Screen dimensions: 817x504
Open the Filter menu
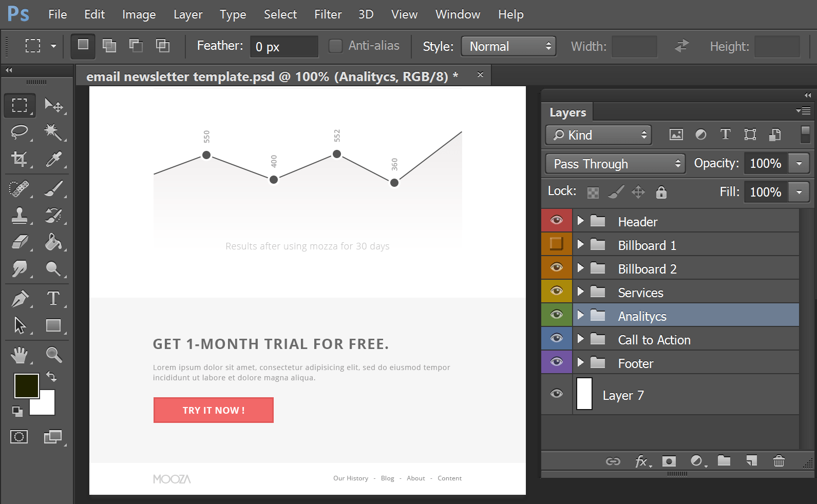(328, 14)
